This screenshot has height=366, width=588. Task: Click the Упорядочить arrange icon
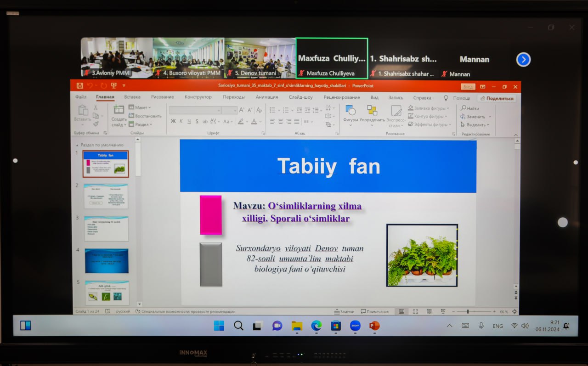[372, 111]
